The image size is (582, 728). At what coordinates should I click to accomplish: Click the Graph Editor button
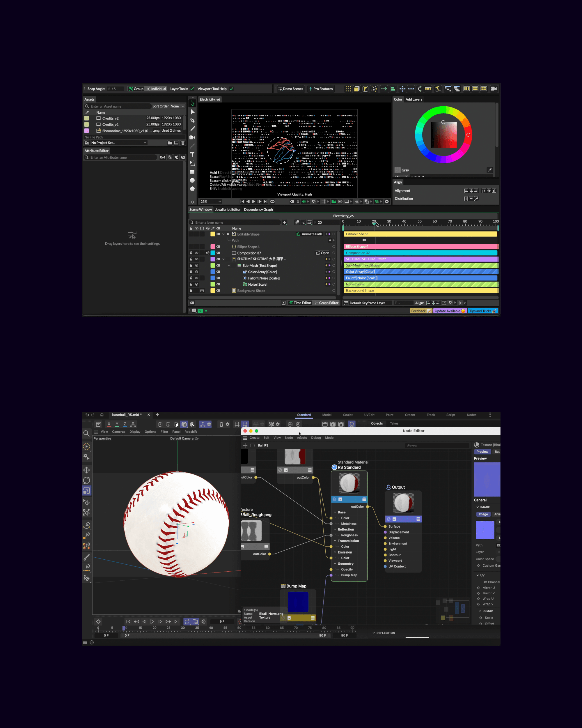pos(326,303)
